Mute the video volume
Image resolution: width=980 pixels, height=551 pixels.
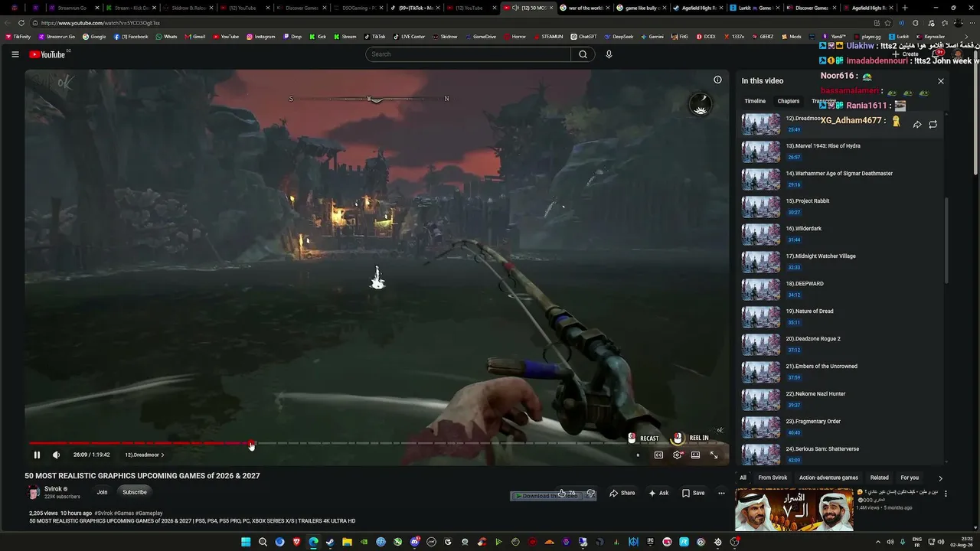tap(56, 455)
